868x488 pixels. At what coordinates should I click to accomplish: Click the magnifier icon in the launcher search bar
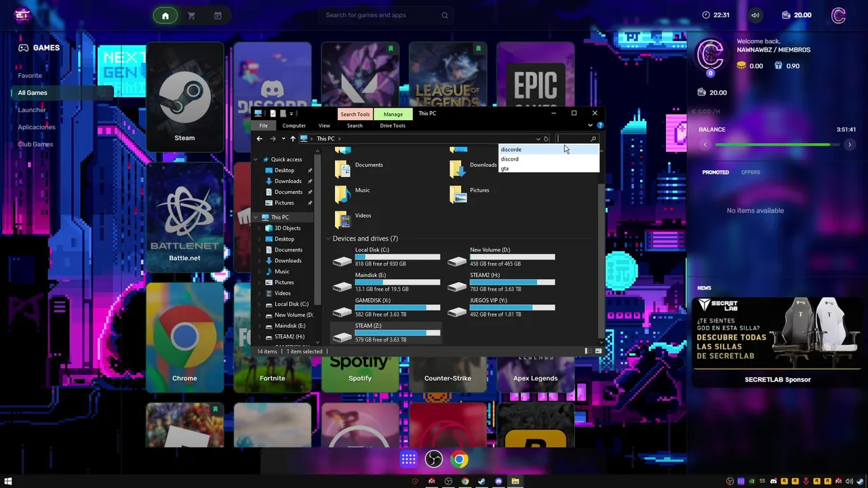click(445, 16)
